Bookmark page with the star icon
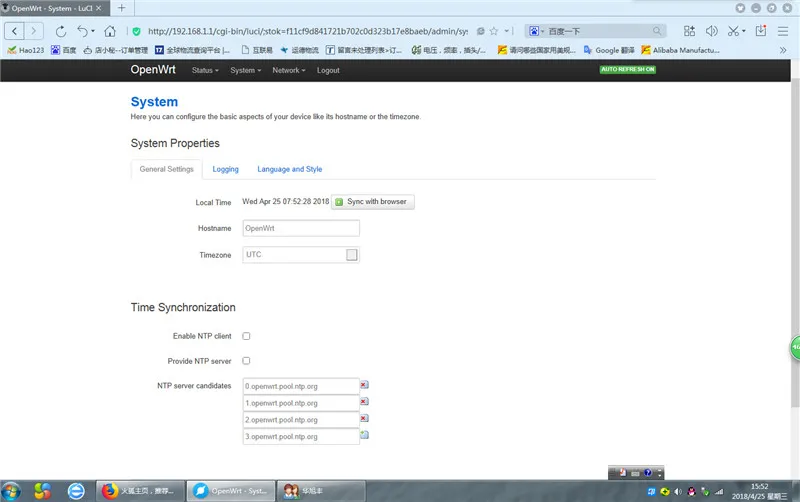The image size is (800, 502). [493, 31]
